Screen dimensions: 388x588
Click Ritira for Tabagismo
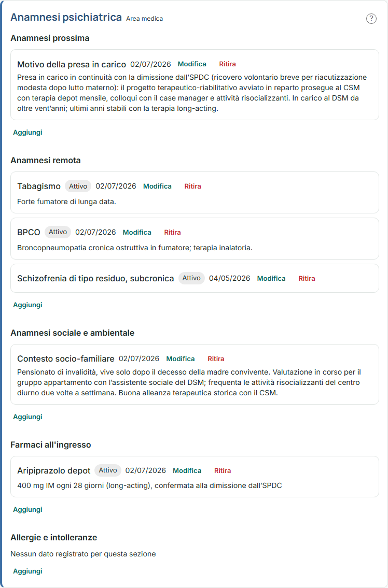click(x=192, y=187)
